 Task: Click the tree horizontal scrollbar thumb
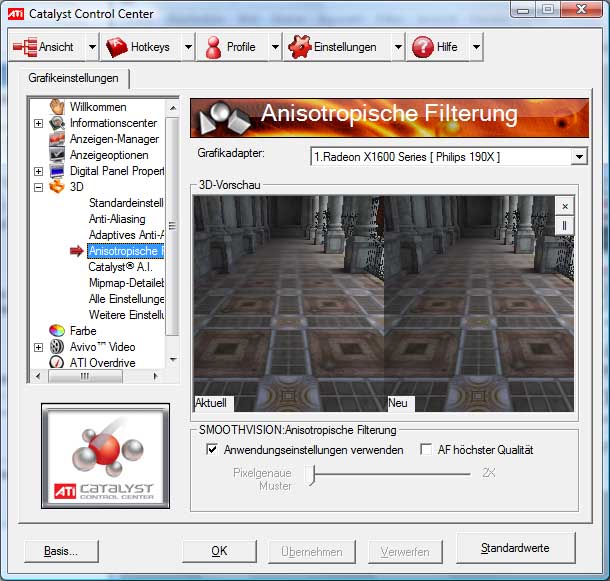click(85, 376)
